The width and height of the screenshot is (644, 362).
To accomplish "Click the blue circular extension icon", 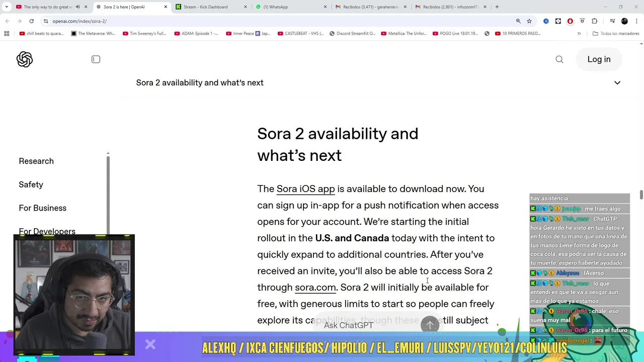I will [x=546, y=21].
